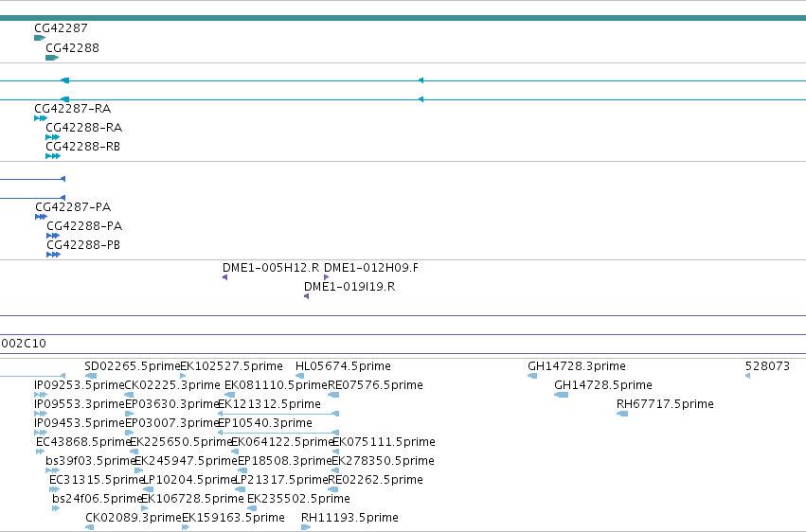Click the EK235502.5prime label
This screenshot has height=532, width=806.
click(x=298, y=499)
